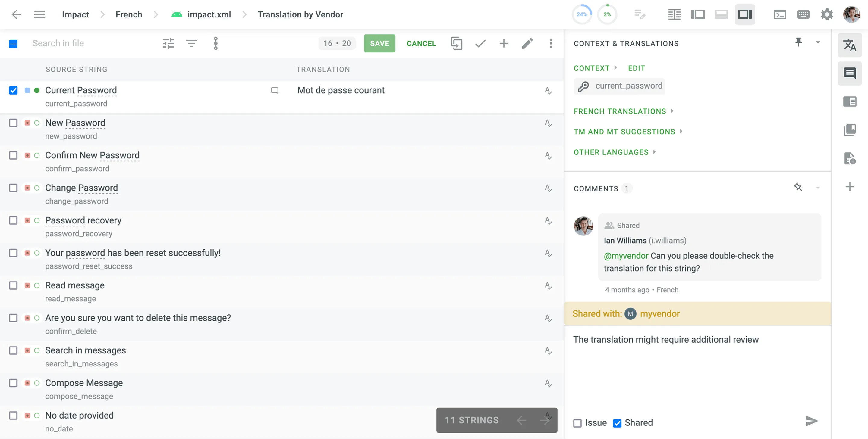The height and width of the screenshot is (439, 868).
Task: Uncheck the Shared checkbox
Action: (x=617, y=422)
